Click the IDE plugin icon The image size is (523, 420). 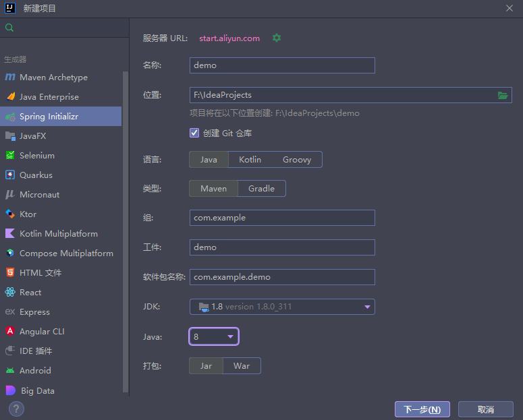[x=10, y=351]
